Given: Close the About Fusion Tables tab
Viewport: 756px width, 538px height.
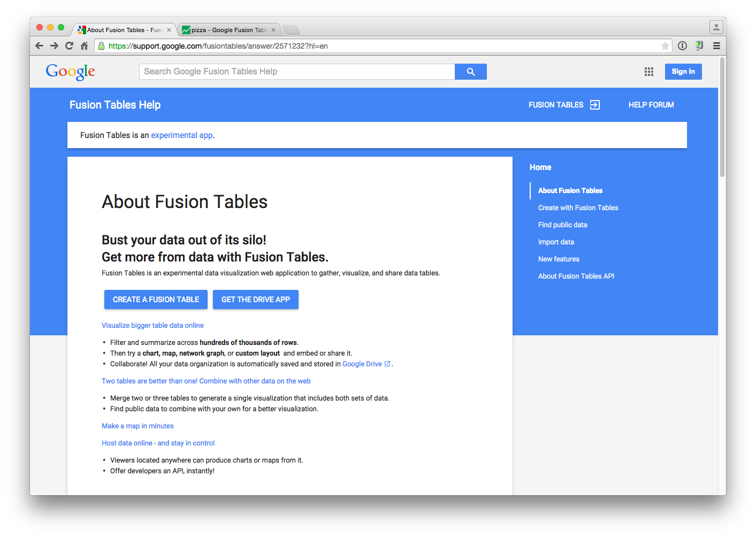Looking at the screenshot, I should click(169, 30).
